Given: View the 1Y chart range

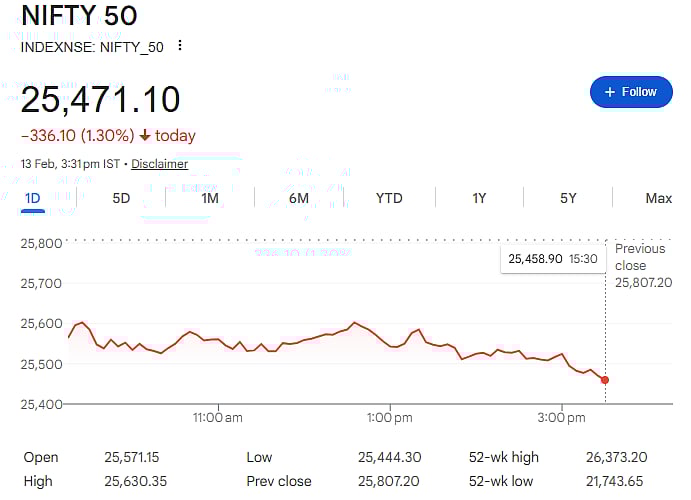Looking at the screenshot, I should pos(479,198).
